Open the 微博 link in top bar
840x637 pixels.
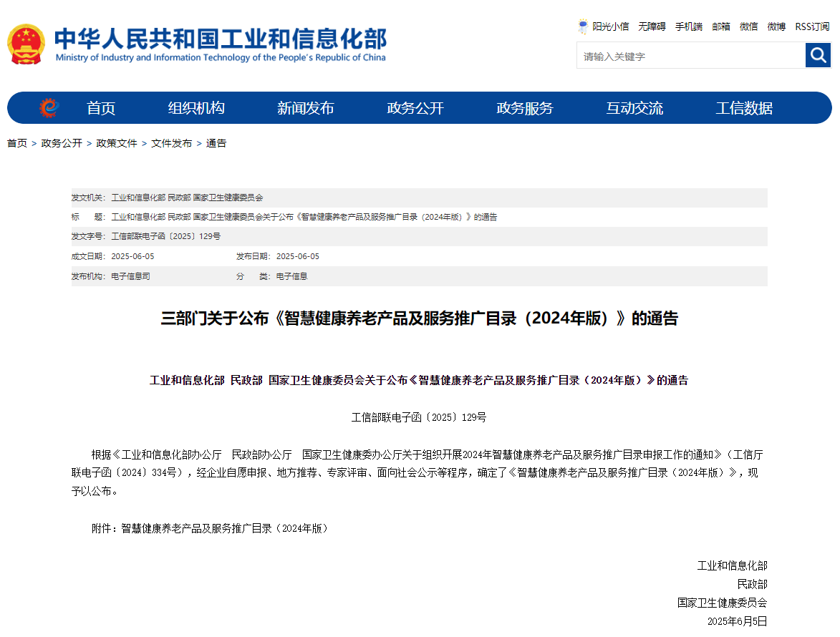776,26
